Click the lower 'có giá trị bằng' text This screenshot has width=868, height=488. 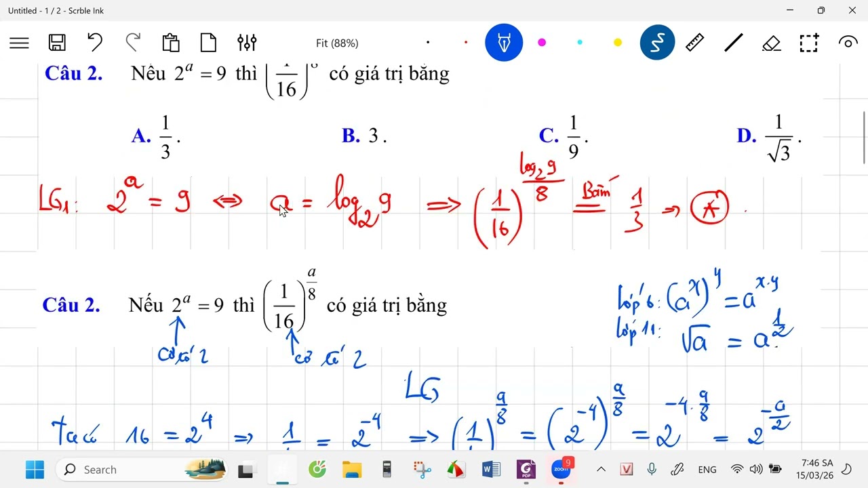(387, 306)
